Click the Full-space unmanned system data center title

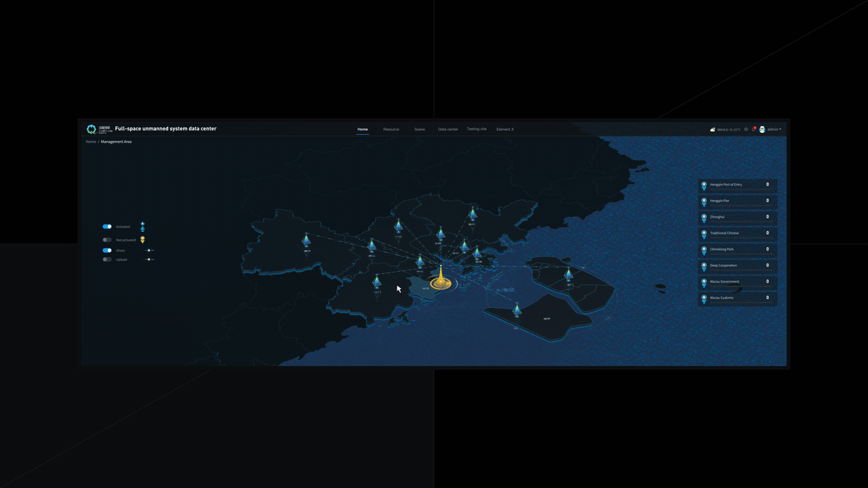165,129
